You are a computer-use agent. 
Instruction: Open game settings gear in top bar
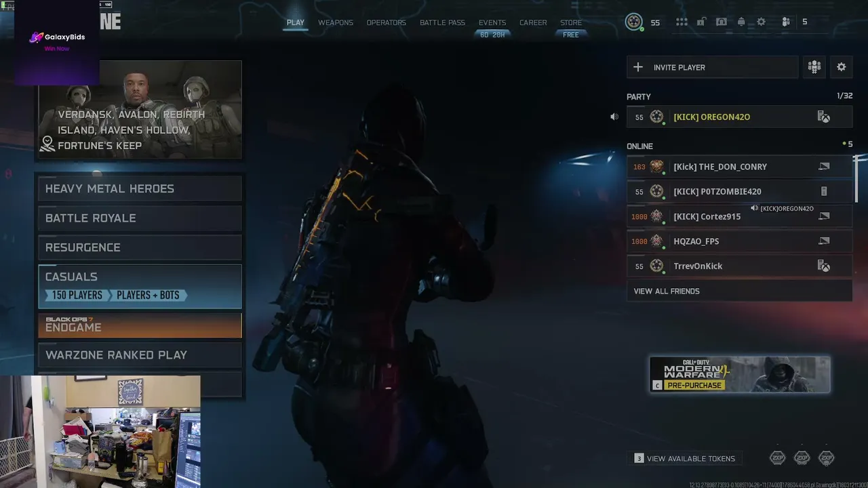pos(762,22)
